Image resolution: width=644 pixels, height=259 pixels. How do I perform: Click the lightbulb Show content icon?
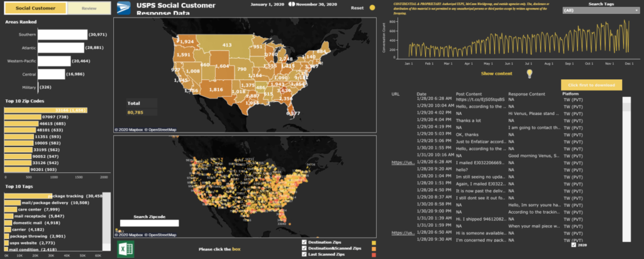(x=530, y=74)
